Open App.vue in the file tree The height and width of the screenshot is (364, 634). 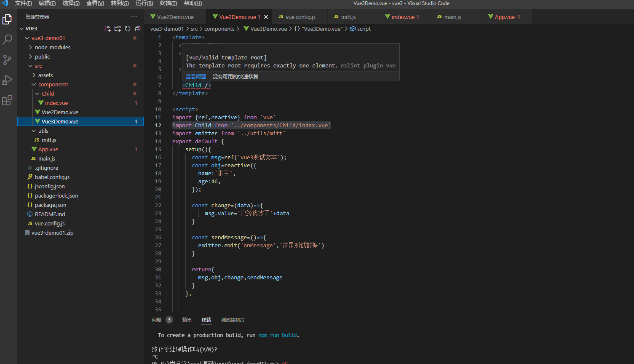(x=48, y=149)
